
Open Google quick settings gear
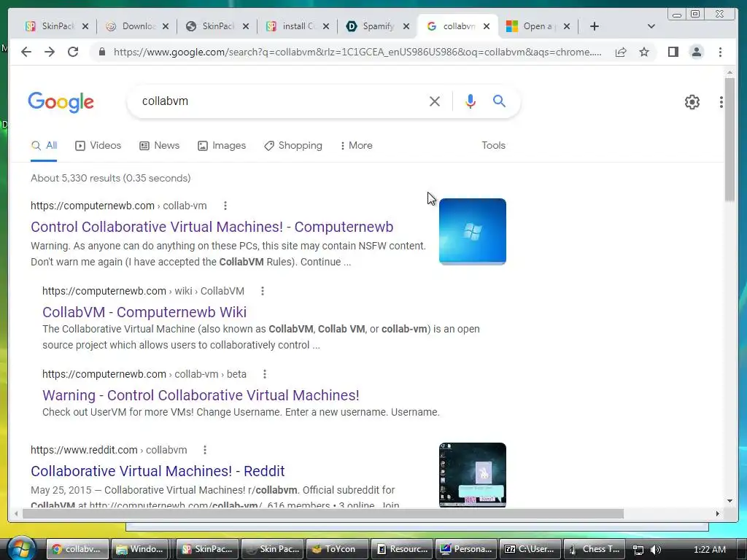[x=692, y=102]
